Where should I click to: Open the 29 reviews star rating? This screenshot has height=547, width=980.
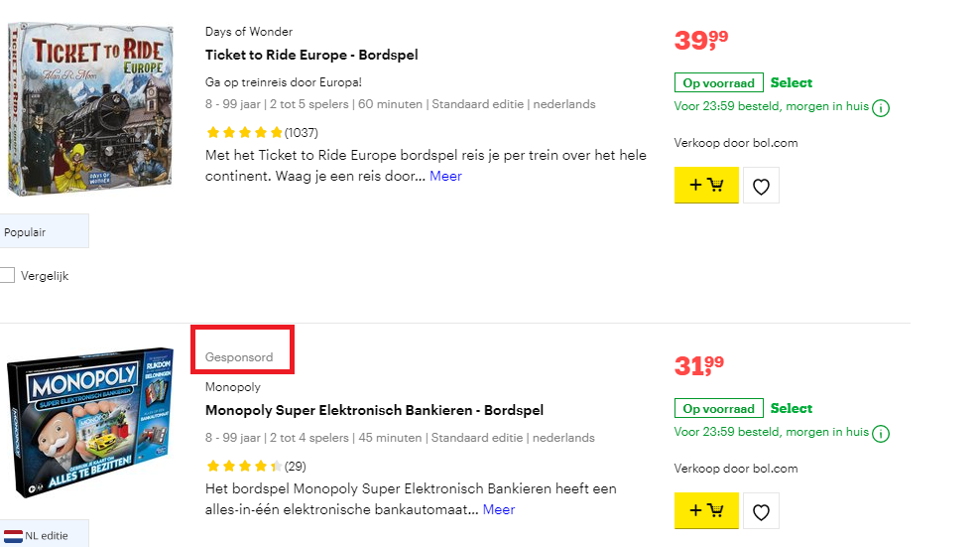pos(255,466)
